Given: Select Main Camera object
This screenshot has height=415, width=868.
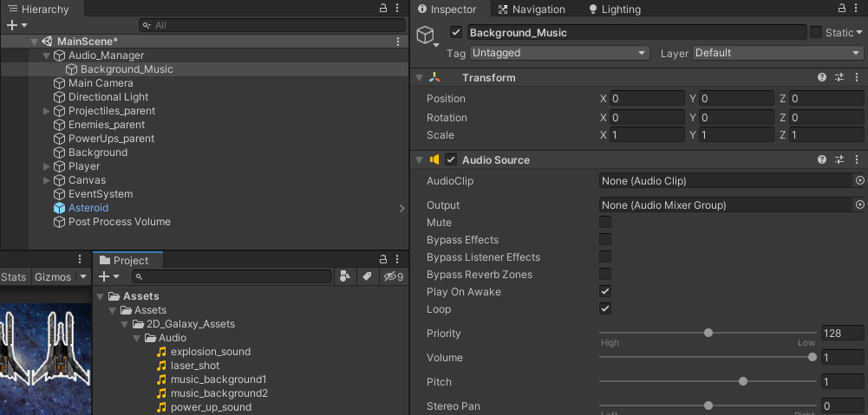Looking at the screenshot, I should [x=101, y=83].
